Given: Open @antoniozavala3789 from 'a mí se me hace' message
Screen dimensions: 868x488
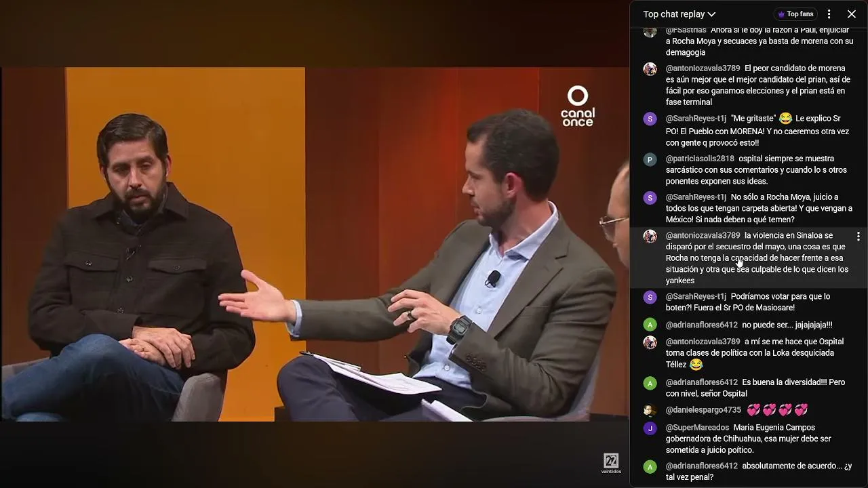Looking at the screenshot, I should click(703, 342).
